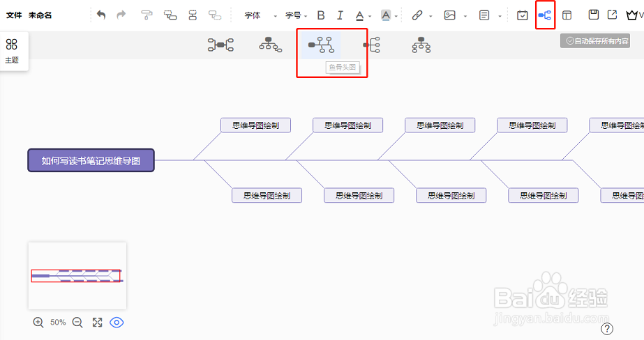Viewport: 644px width, 340px height.
Task: Insert a subtopic node icon
Action: tap(170, 15)
